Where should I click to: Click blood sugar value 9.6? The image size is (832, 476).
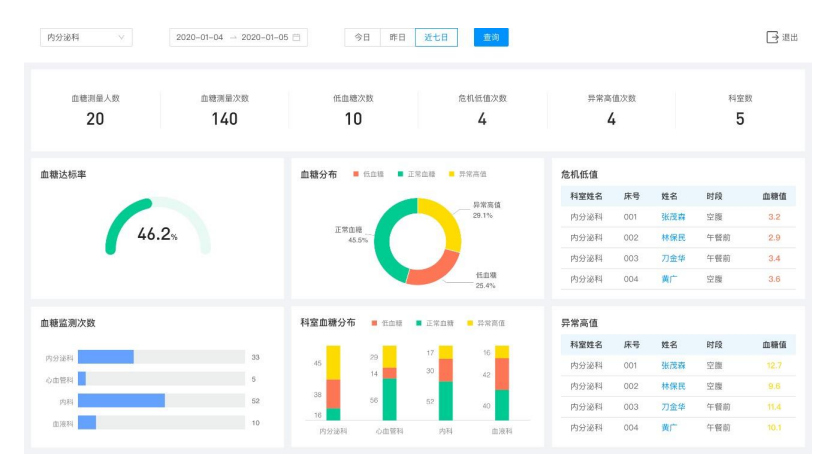[x=774, y=386]
